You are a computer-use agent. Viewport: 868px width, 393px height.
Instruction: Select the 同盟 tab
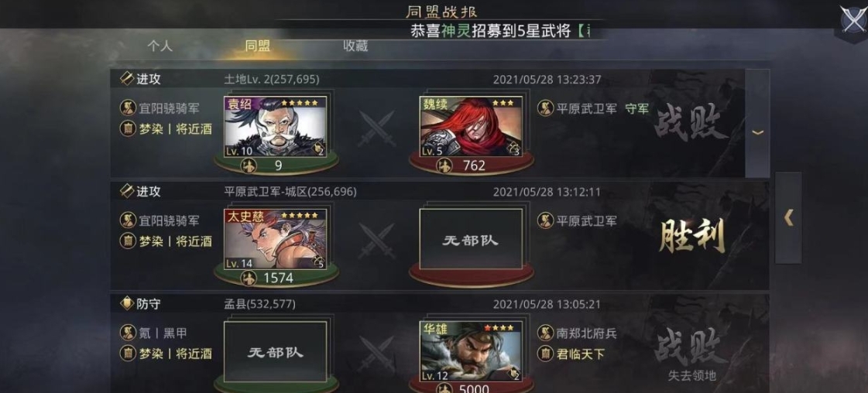pyautogui.click(x=257, y=46)
